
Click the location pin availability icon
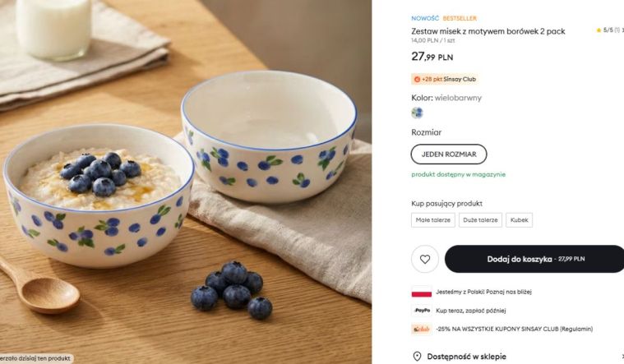[418, 357]
